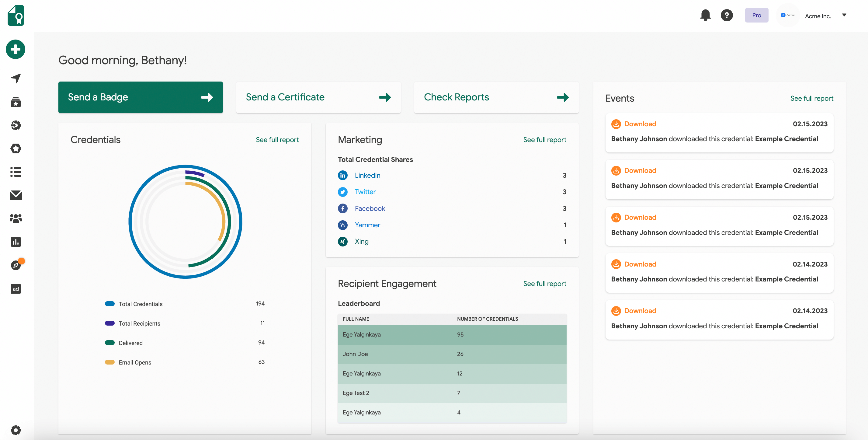Viewport: 868px width, 440px height.
Task: Open Credentials See full report link
Action: (277, 140)
